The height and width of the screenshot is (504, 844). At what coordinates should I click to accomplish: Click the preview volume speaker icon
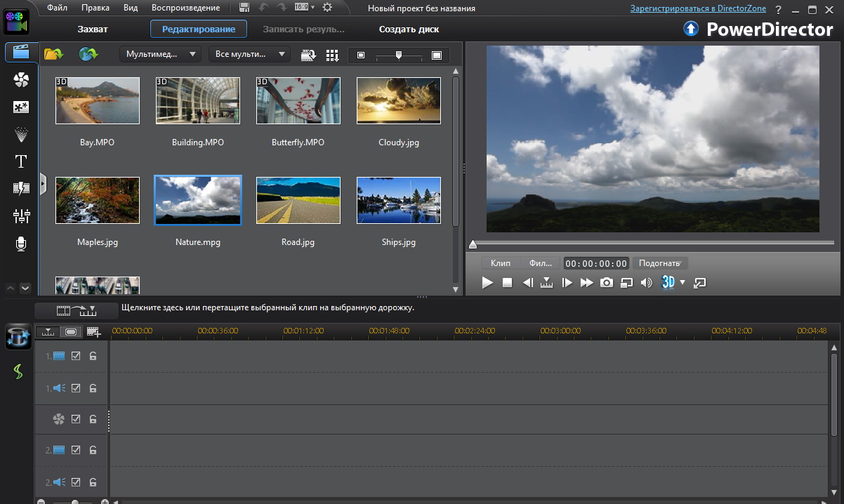(x=647, y=283)
